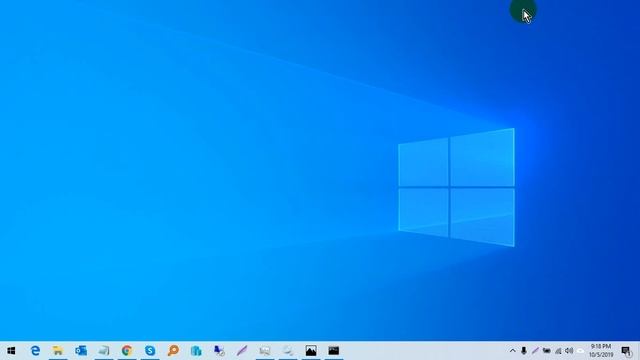This screenshot has width=640, height=360.
Task: Open the Windows Start menu
Action: (11, 351)
